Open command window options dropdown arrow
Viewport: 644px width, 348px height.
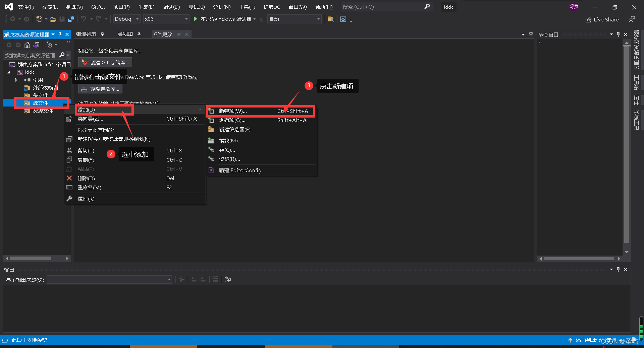pyautogui.click(x=611, y=34)
